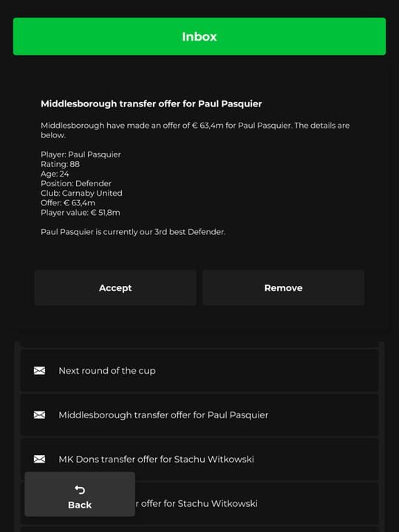Click the 3rd best Defender sentence
The width and height of the screenshot is (399, 532).
pos(133,232)
